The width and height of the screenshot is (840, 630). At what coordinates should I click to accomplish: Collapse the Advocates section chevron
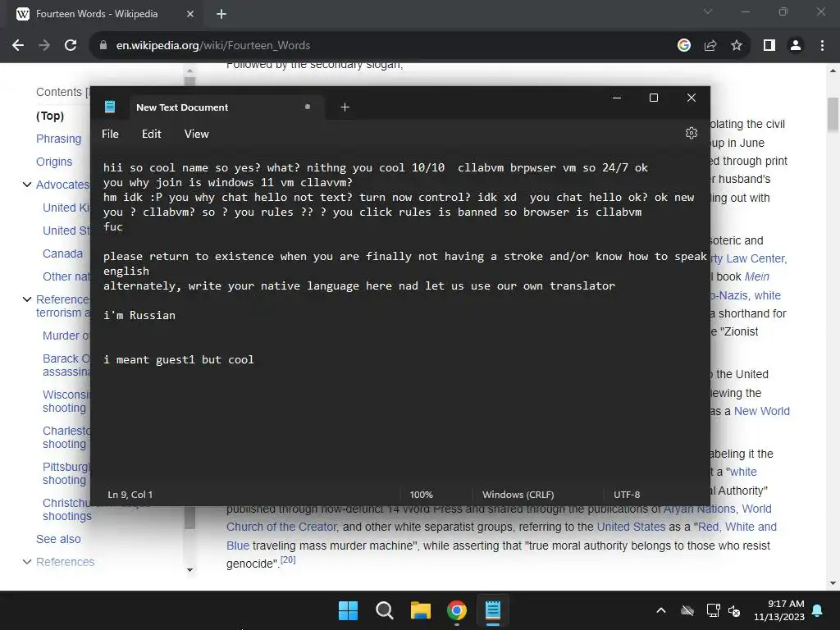tap(27, 185)
